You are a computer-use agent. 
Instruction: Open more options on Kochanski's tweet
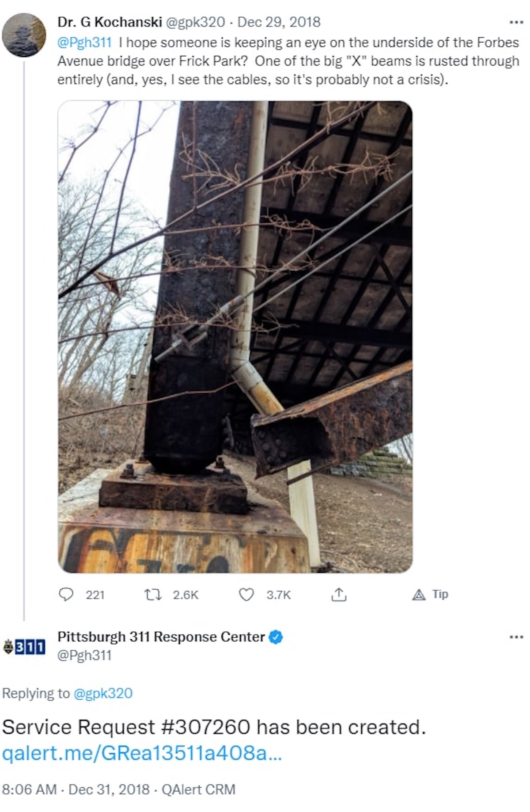516,22
